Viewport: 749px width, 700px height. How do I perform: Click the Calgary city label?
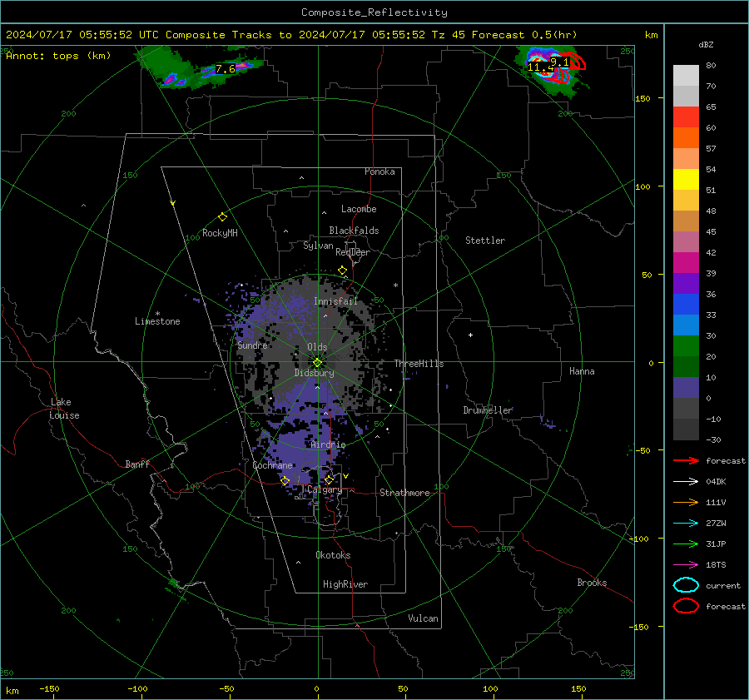coord(325,489)
